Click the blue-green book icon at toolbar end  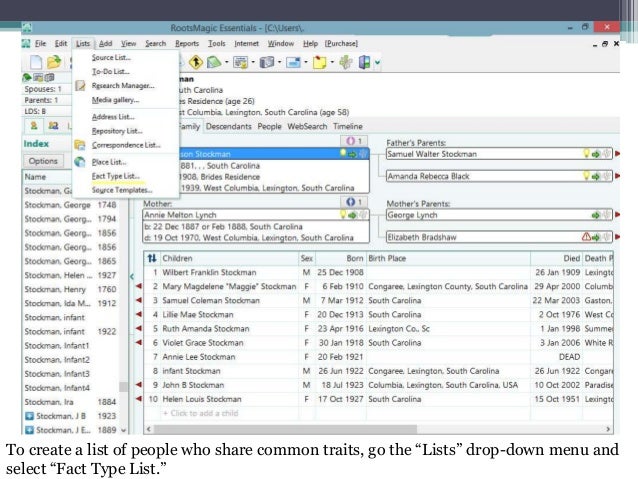tap(364, 62)
